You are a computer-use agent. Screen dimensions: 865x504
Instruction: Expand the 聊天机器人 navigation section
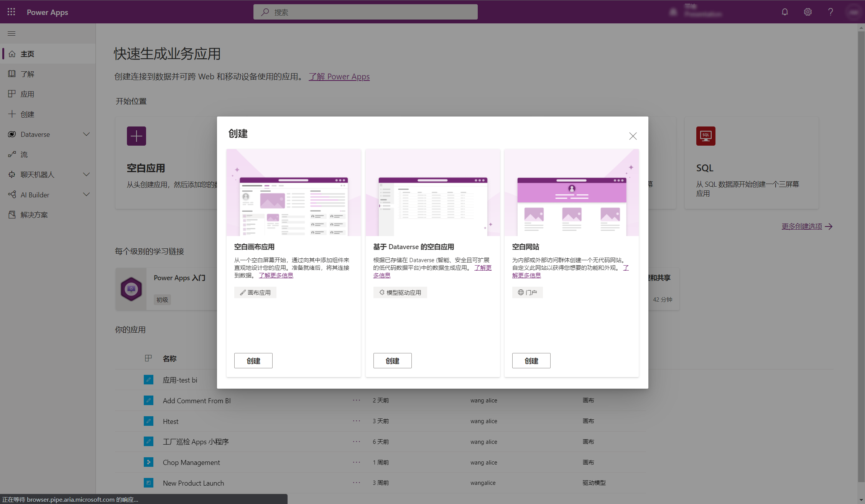86,174
